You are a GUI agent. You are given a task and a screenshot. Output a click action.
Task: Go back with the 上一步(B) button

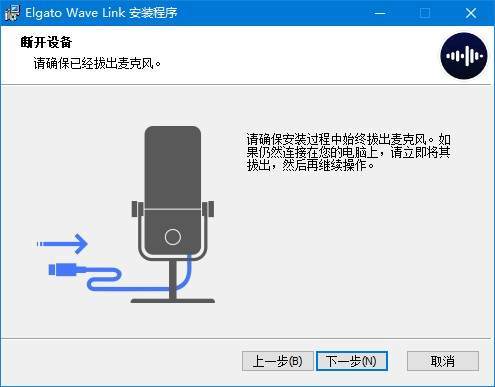(278, 361)
